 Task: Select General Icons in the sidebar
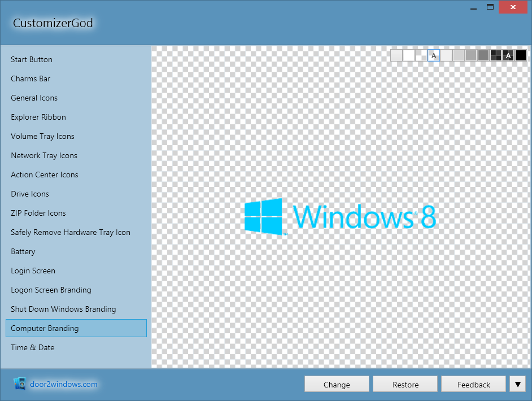coord(34,98)
